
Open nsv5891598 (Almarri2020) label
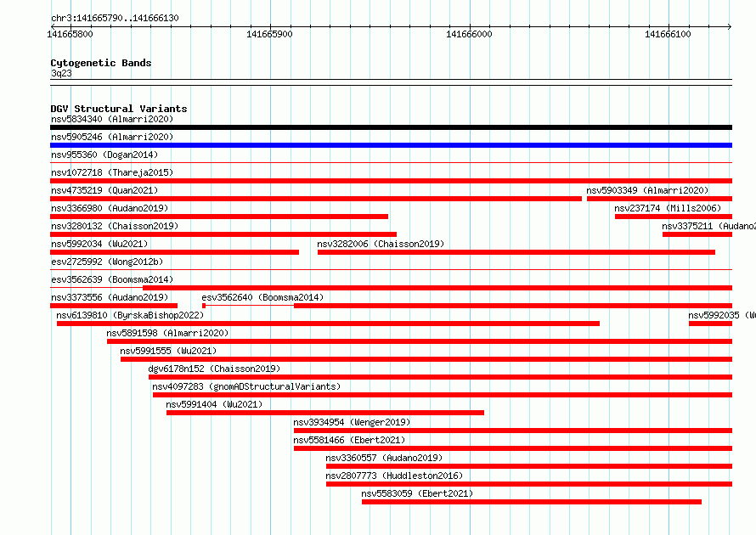(167, 333)
